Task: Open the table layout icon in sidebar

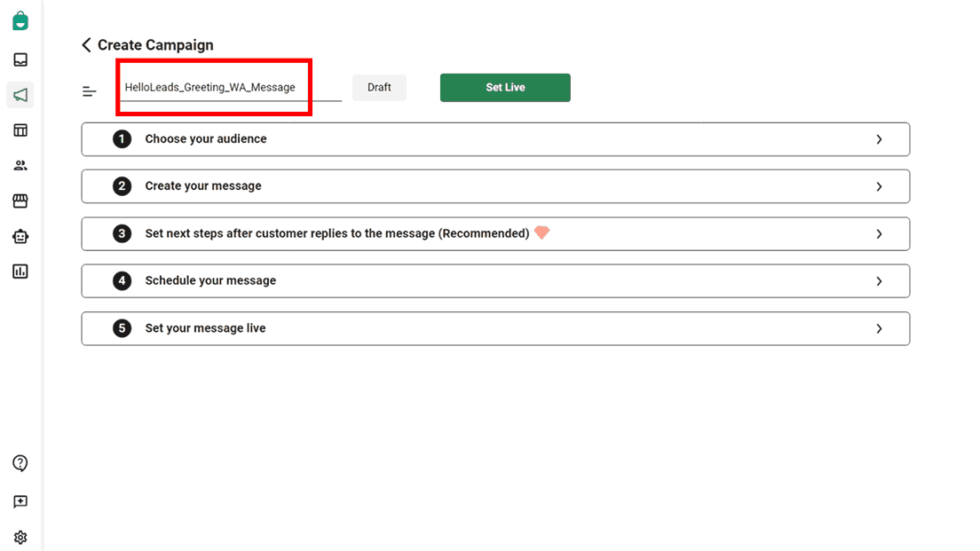Action: tap(20, 130)
